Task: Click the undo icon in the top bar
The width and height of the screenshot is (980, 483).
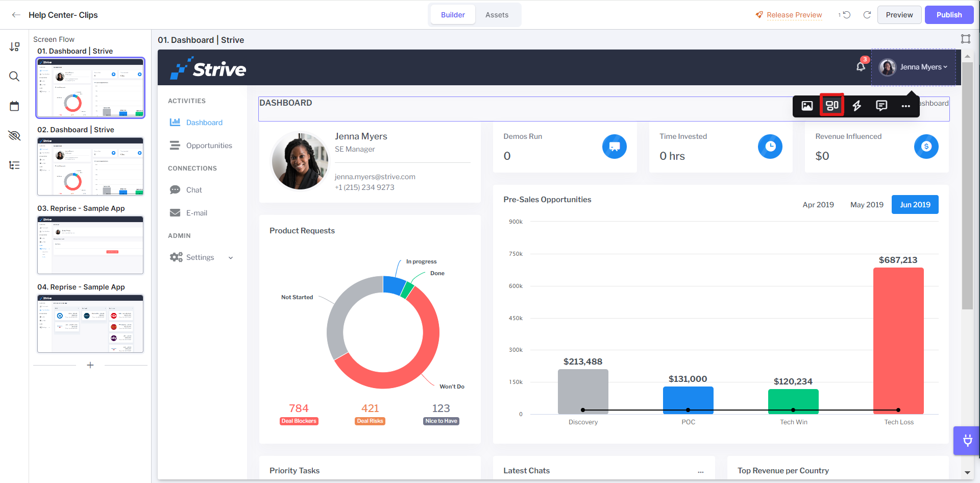Action: coord(846,15)
